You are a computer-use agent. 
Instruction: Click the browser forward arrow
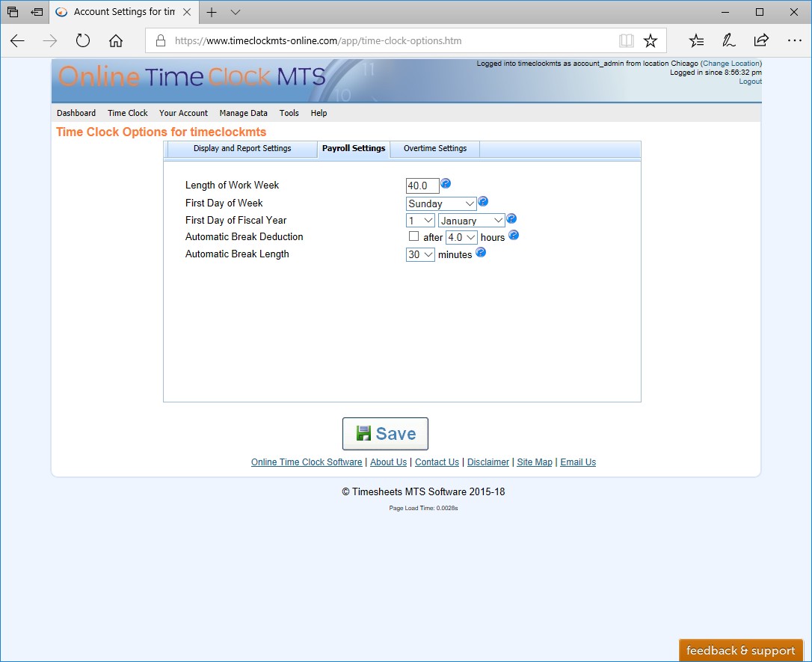[50, 41]
